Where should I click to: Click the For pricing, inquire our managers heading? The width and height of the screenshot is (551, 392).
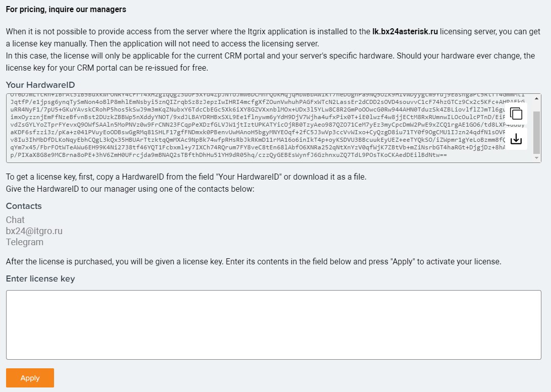pyautogui.click(x=66, y=10)
